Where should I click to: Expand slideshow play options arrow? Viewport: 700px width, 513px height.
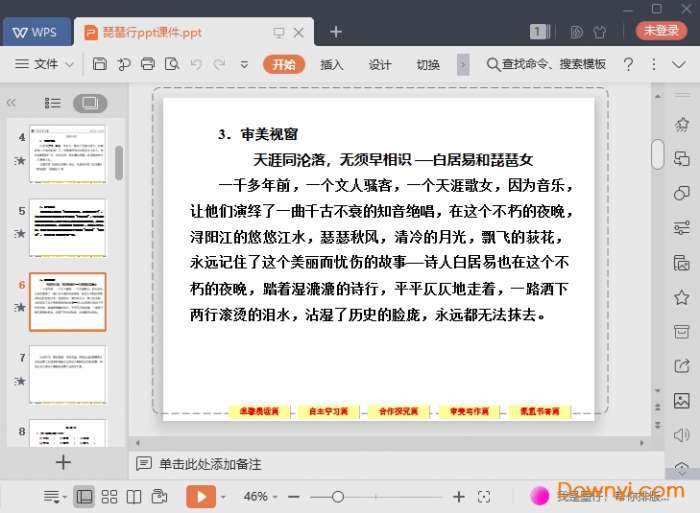pos(224,497)
